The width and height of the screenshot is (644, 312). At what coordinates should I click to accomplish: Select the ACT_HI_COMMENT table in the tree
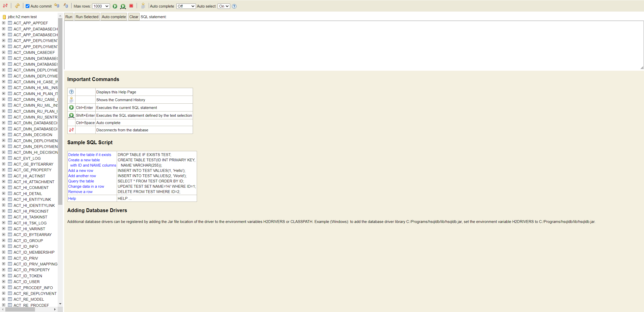coord(31,188)
